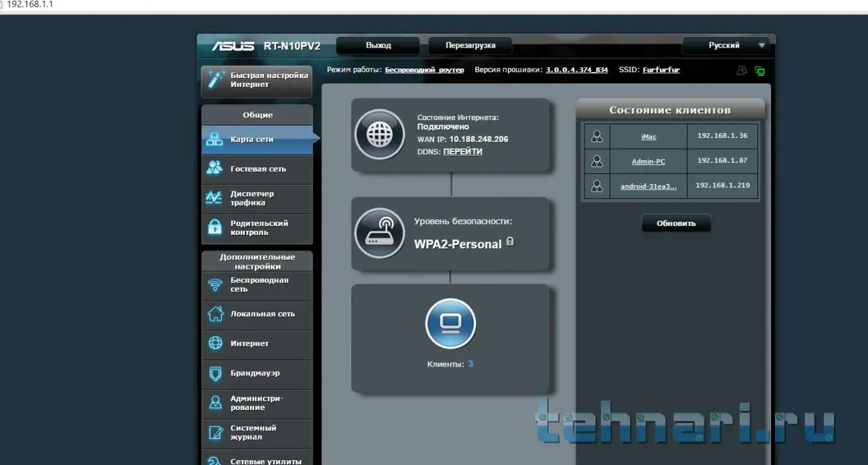Screen dimensions: 868x465
Task: Click the Дополнительные настройки section header
Action: [258, 261]
